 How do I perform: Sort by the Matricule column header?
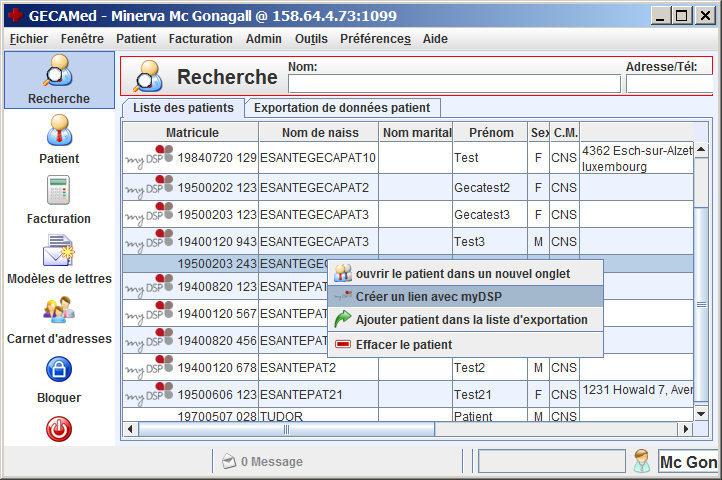coord(192,132)
